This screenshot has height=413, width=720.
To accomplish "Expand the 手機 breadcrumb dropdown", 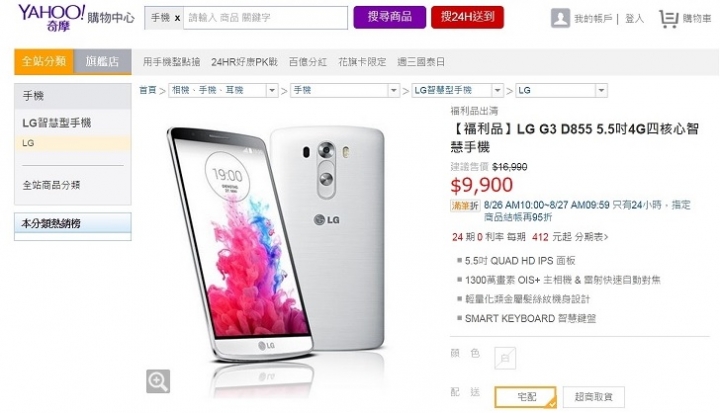I will point(393,91).
